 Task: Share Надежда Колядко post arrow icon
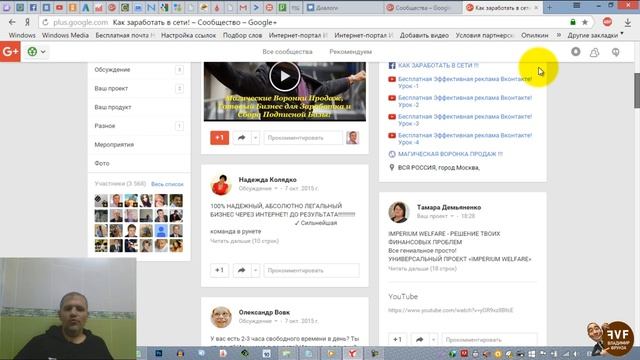pyautogui.click(x=242, y=270)
